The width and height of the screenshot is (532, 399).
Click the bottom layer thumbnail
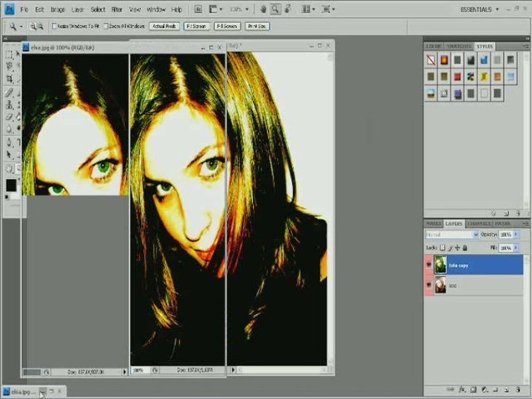[x=441, y=285]
